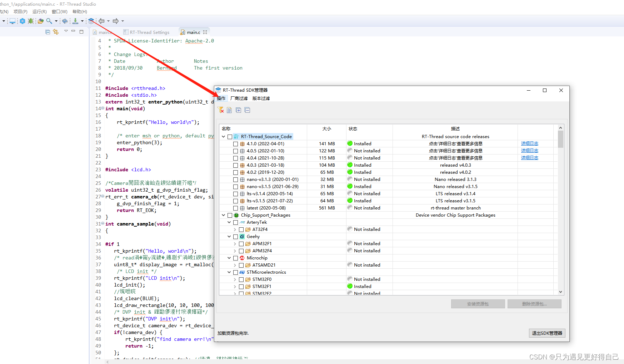
Task: Collapse the RT-Thread_Source_Code node
Action: [x=224, y=136]
